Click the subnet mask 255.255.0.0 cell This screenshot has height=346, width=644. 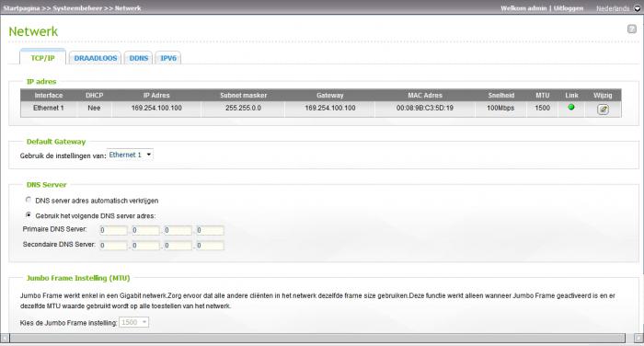(x=243, y=108)
